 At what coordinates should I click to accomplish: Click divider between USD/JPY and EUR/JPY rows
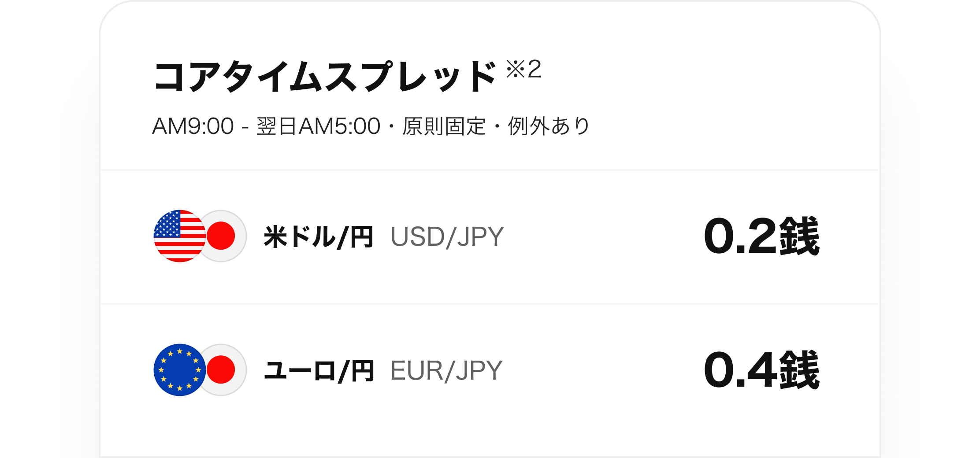[x=489, y=304]
